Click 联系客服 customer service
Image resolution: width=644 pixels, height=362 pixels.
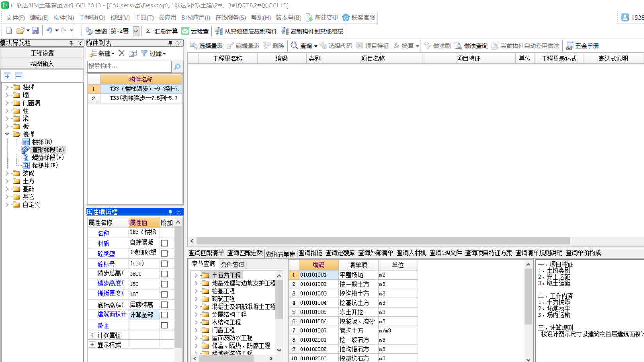(x=359, y=18)
